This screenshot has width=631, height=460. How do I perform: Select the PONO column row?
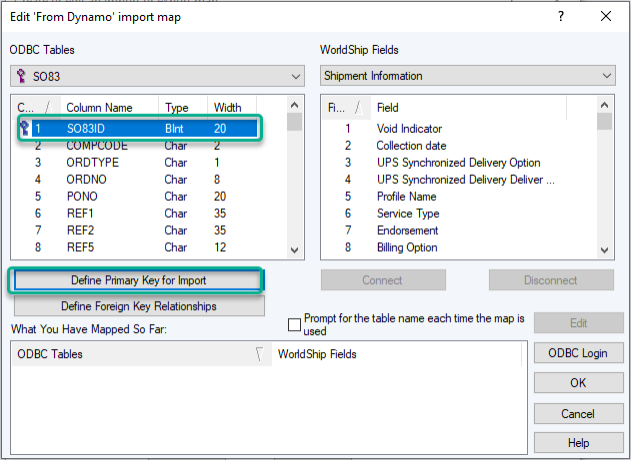pos(138,196)
